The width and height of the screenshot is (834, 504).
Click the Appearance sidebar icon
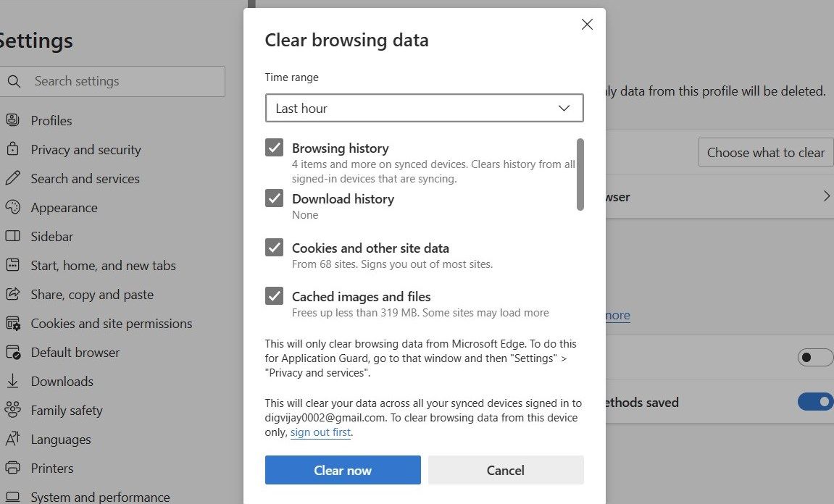pyautogui.click(x=12, y=207)
